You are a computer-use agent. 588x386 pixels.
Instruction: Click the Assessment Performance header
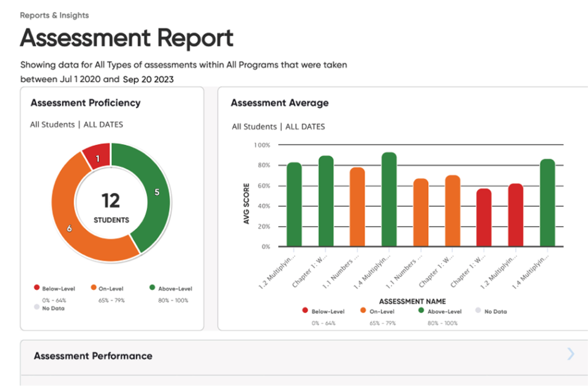point(93,355)
